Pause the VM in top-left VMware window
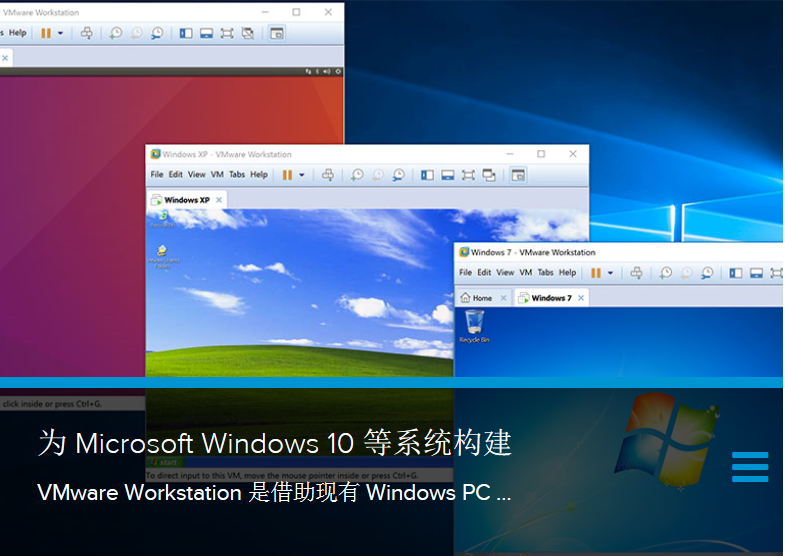The height and width of the screenshot is (556, 785). pos(46,33)
